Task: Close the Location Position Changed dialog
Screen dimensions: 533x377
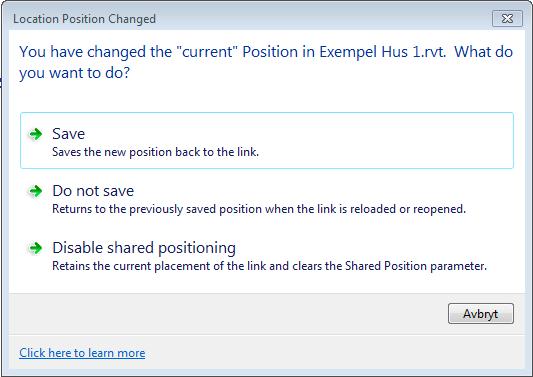Action: coord(507,18)
